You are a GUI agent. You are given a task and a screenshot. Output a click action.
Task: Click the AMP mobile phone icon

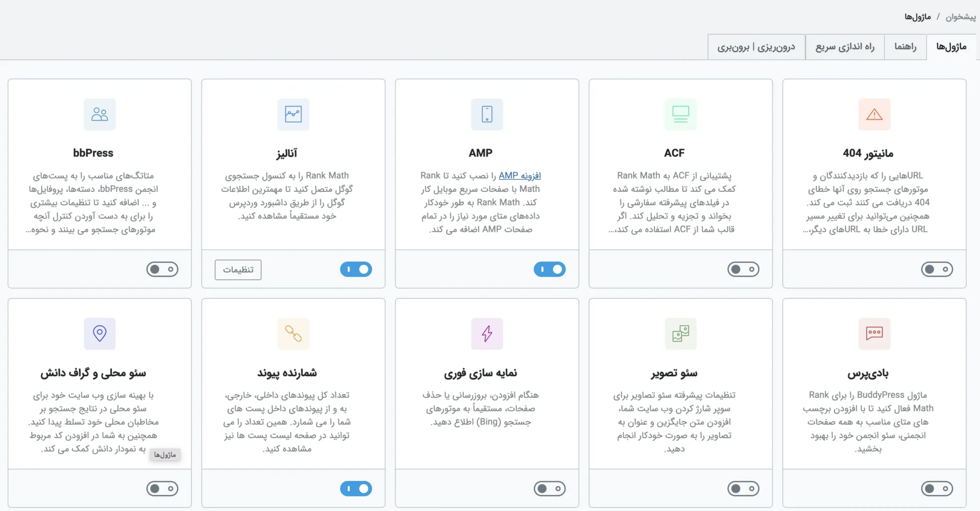point(486,114)
